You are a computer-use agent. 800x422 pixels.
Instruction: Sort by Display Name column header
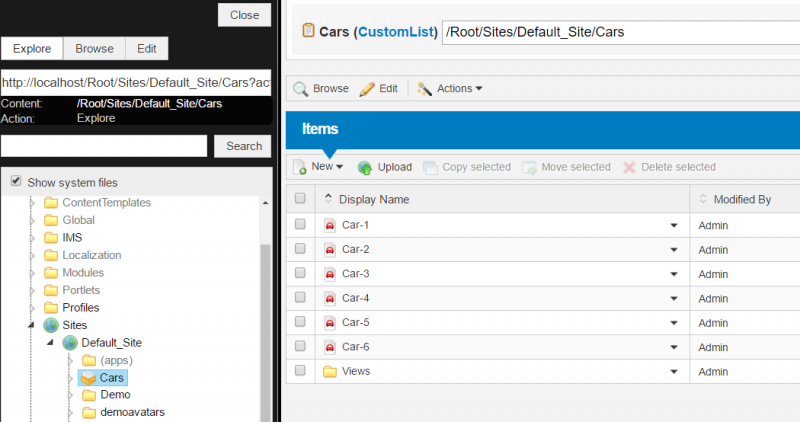coord(374,200)
